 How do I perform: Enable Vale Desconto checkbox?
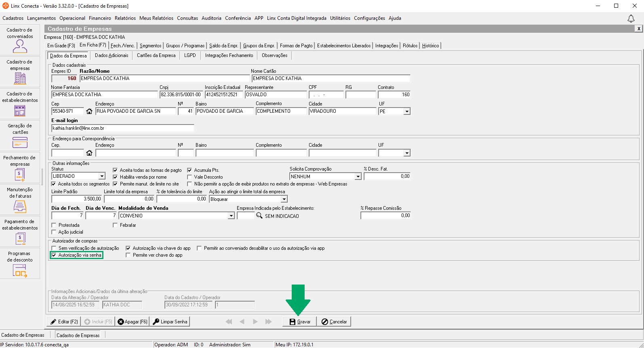point(189,177)
